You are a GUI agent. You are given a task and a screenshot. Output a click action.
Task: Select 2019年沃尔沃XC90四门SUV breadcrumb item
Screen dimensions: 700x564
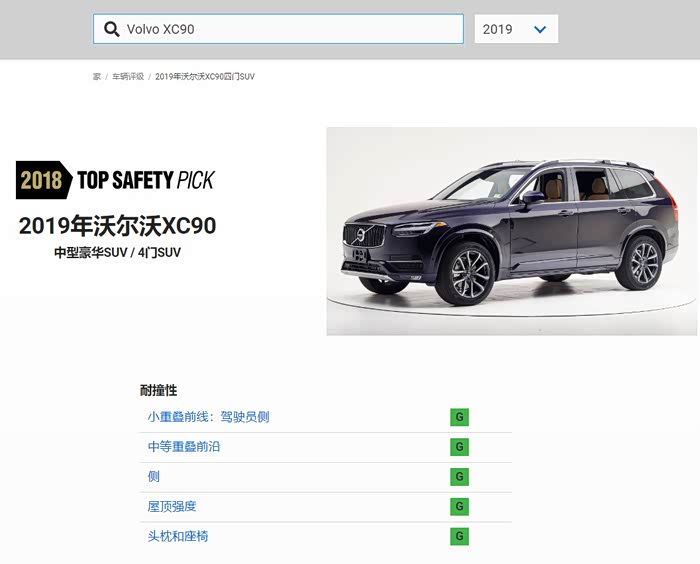tap(205, 76)
